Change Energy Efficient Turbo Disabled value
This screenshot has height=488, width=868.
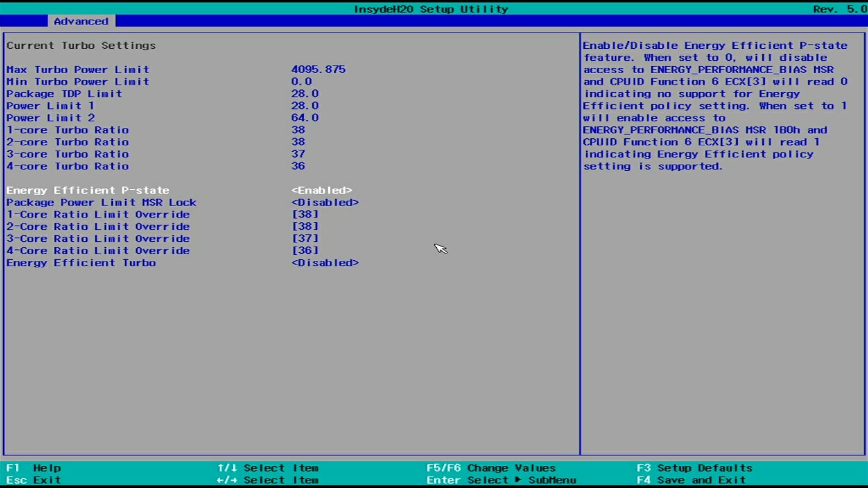click(x=325, y=262)
